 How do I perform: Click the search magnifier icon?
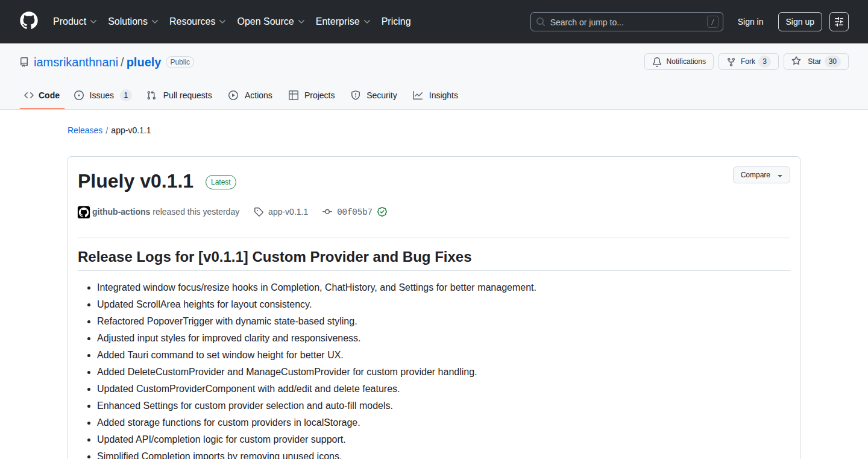point(541,22)
